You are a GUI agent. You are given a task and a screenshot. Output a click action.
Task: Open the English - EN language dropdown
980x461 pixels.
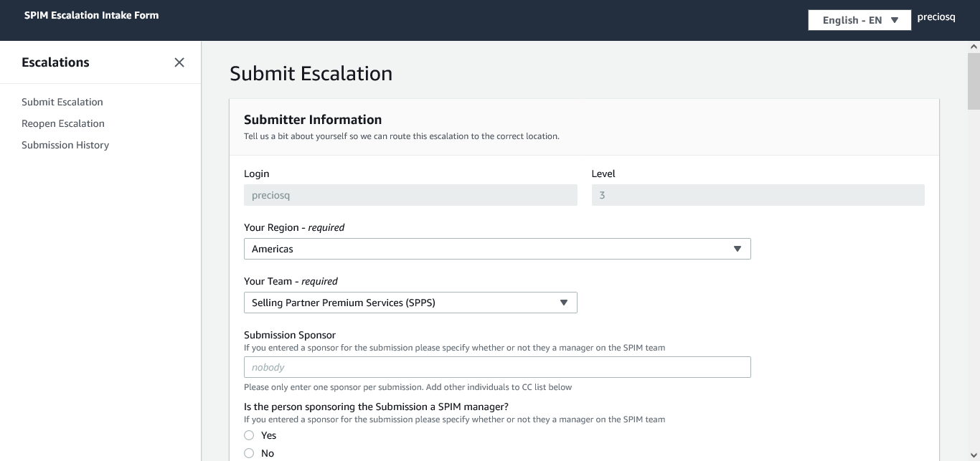859,20
